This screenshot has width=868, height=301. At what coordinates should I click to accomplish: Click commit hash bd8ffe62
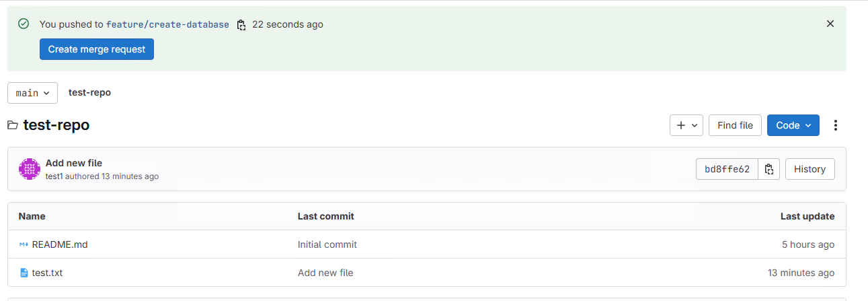coord(727,169)
